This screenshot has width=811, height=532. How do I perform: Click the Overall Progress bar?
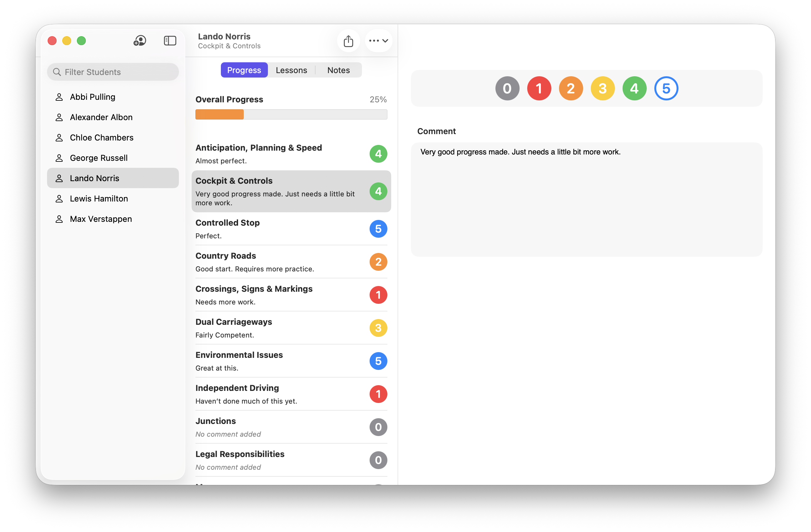tap(291, 114)
